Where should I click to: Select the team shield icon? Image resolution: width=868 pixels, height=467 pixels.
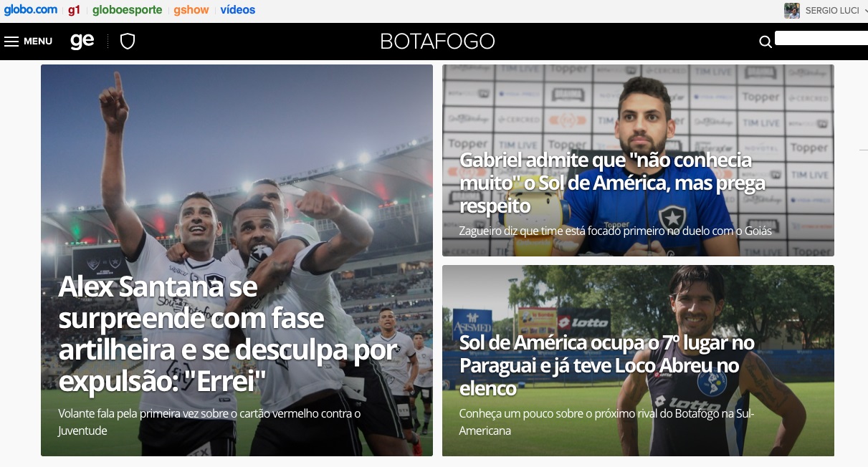[x=128, y=42]
